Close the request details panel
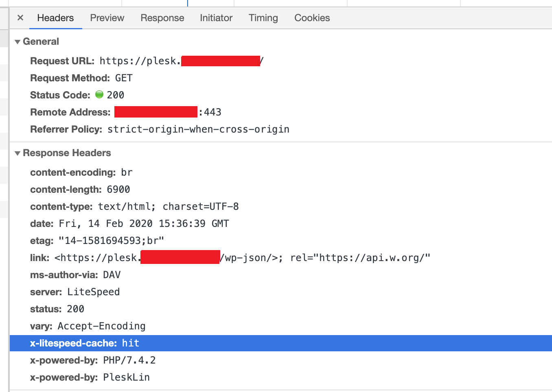Image resolution: width=552 pixels, height=392 pixels. 20,18
